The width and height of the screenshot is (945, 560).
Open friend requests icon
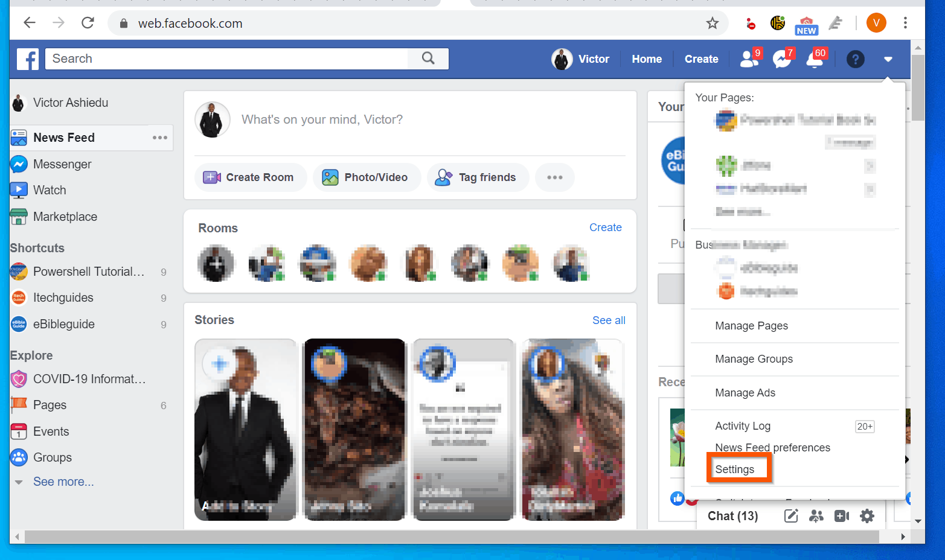click(x=750, y=59)
